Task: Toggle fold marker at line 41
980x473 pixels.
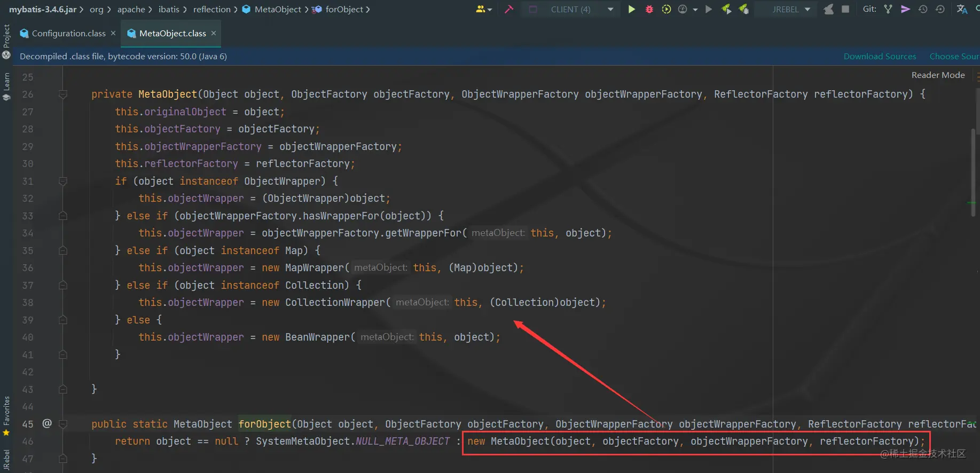Action: coord(63,354)
